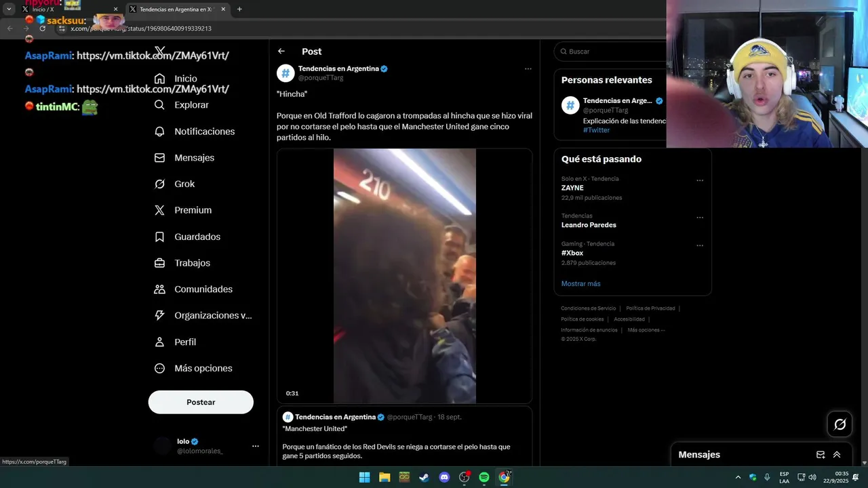This screenshot has width=868, height=488.
Task: Click the Tendencias en Argentina post avatar
Action: point(285,73)
